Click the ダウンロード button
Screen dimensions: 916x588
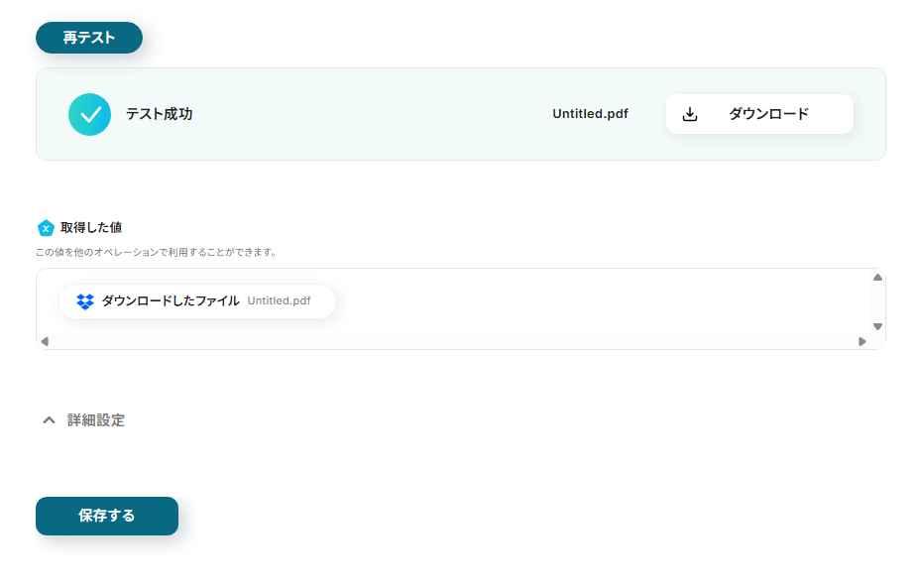(x=759, y=114)
